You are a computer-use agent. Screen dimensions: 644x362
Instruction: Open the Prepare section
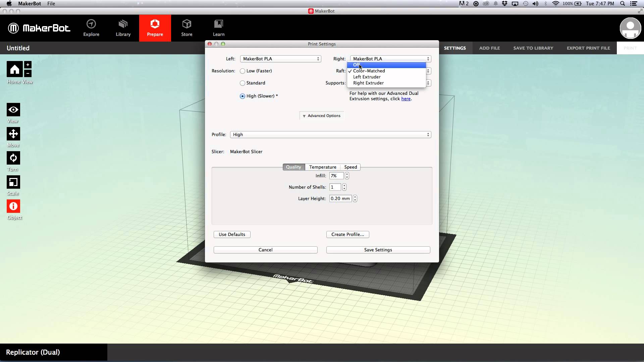(x=155, y=28)
